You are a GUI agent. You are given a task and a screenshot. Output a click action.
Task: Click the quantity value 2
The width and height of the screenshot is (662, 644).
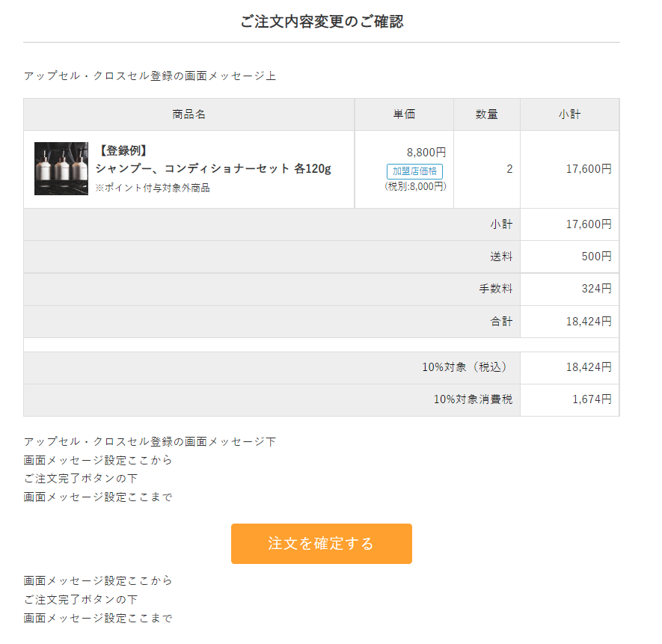click(x=509, y=169)
